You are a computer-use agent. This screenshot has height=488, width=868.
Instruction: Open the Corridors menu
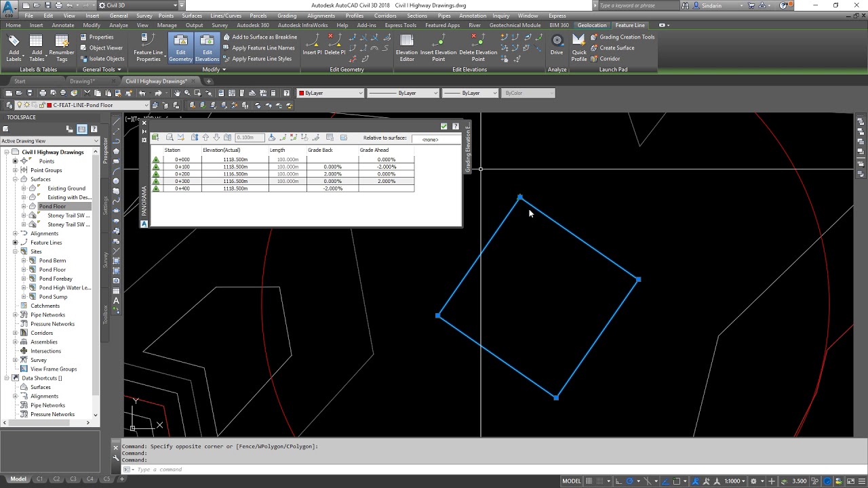[385, 16]
